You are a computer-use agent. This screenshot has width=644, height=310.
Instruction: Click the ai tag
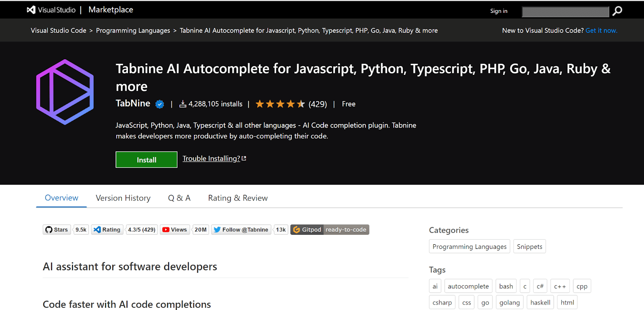(x=435, y=286)
